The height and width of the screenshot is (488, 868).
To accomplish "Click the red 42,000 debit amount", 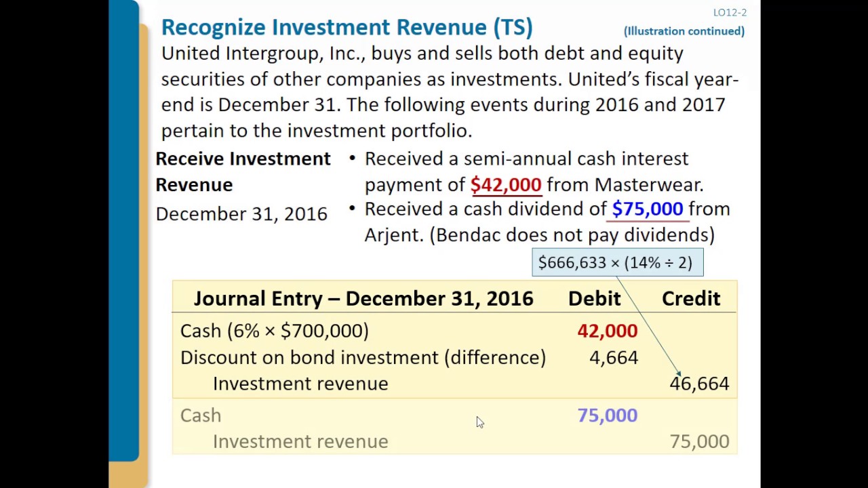I will [607, 331].
